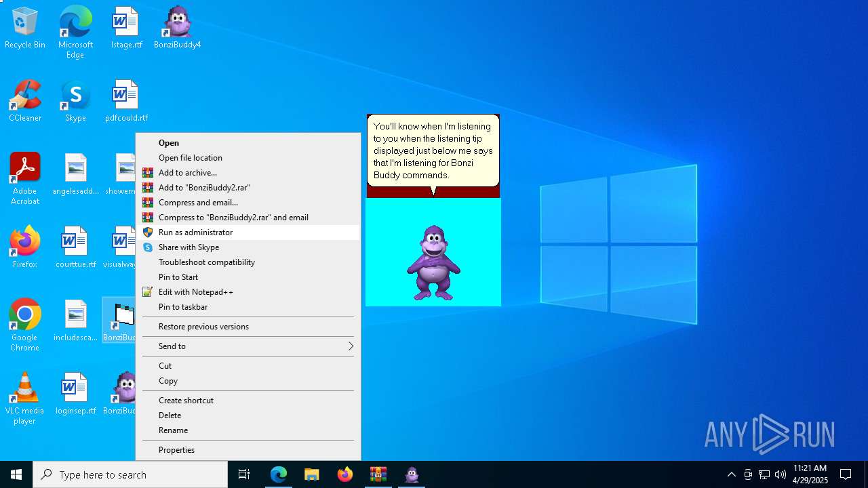Click the Meet Now tray icon
Image resolution: width=868 pixels, height=488 pixels.
coord(748,474)
